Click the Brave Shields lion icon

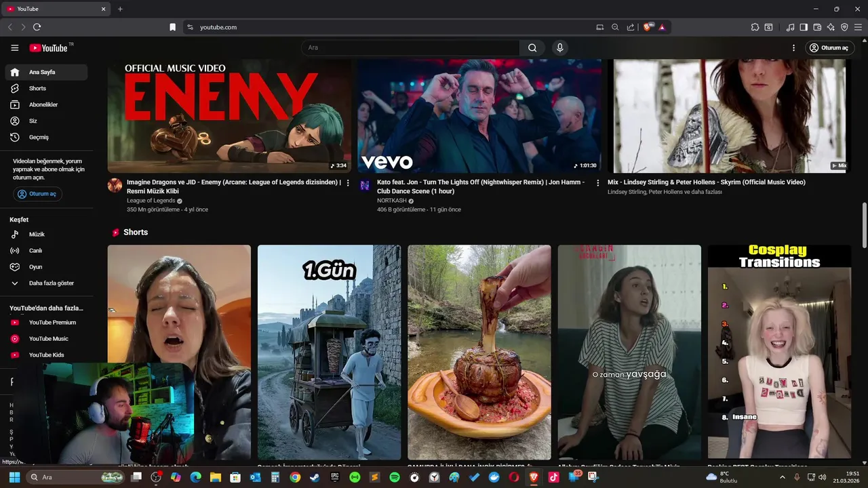[x=648, y=27]
